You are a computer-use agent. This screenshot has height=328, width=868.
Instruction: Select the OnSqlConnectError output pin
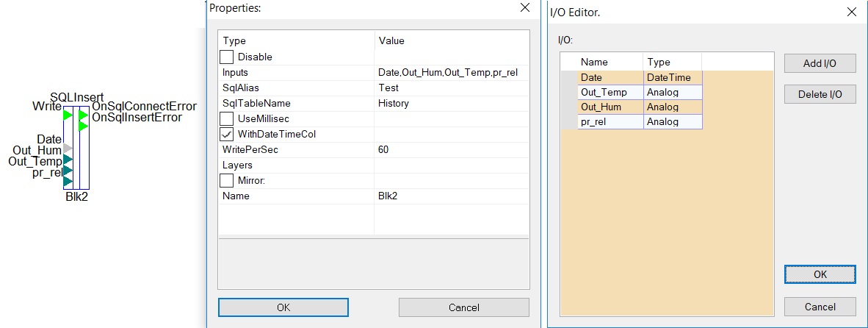[83, 115]
